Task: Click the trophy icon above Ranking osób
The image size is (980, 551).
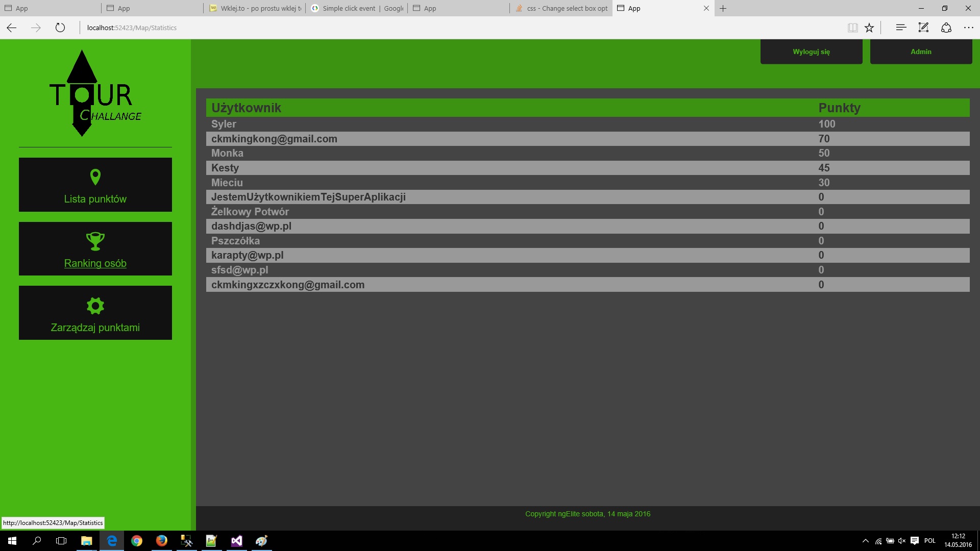Action: [x=95, y=241]
